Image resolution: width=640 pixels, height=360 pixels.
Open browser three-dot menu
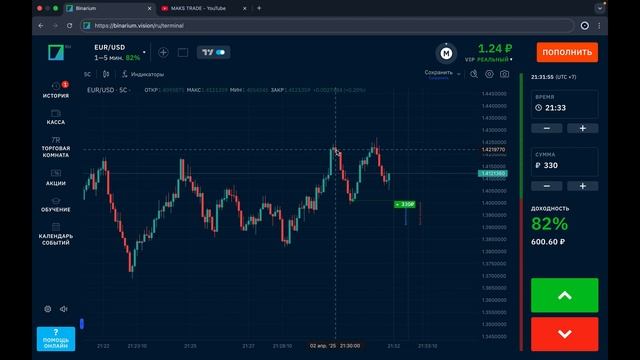click(599, 26)
